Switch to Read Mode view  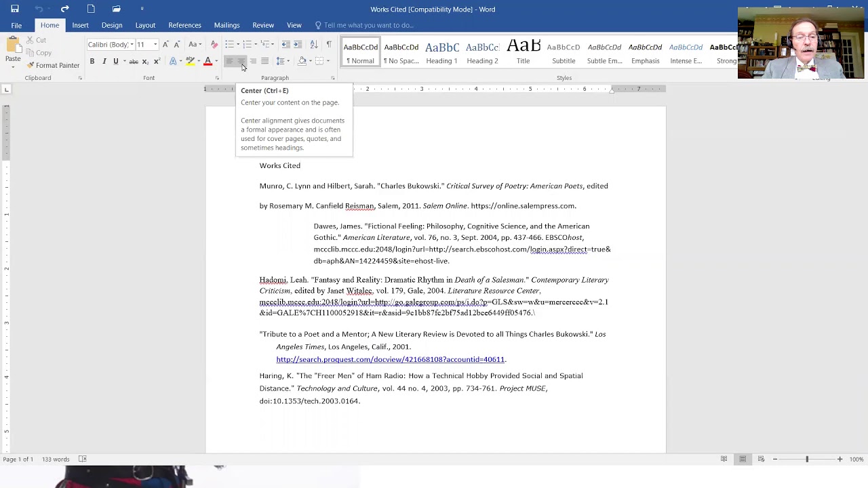point(724,459)
